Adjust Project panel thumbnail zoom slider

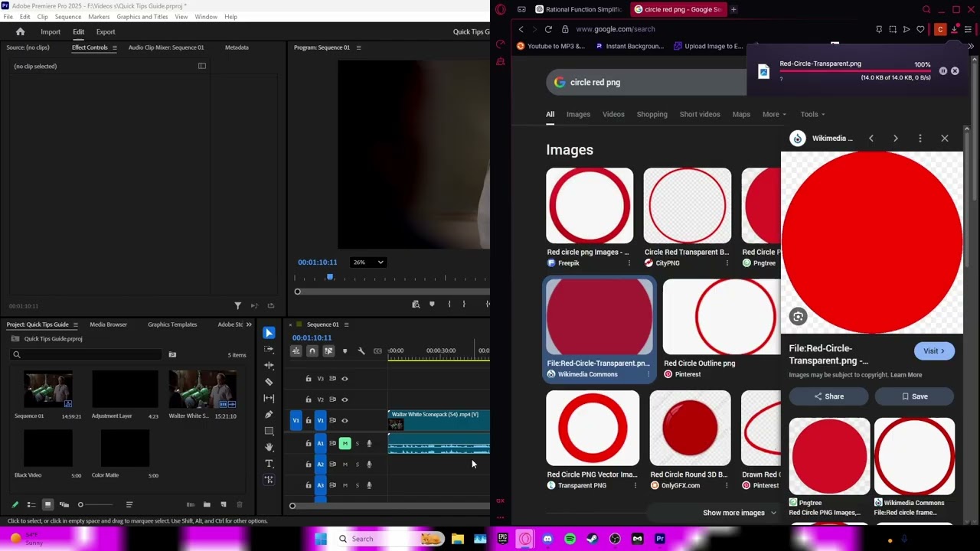coord(80,505)
